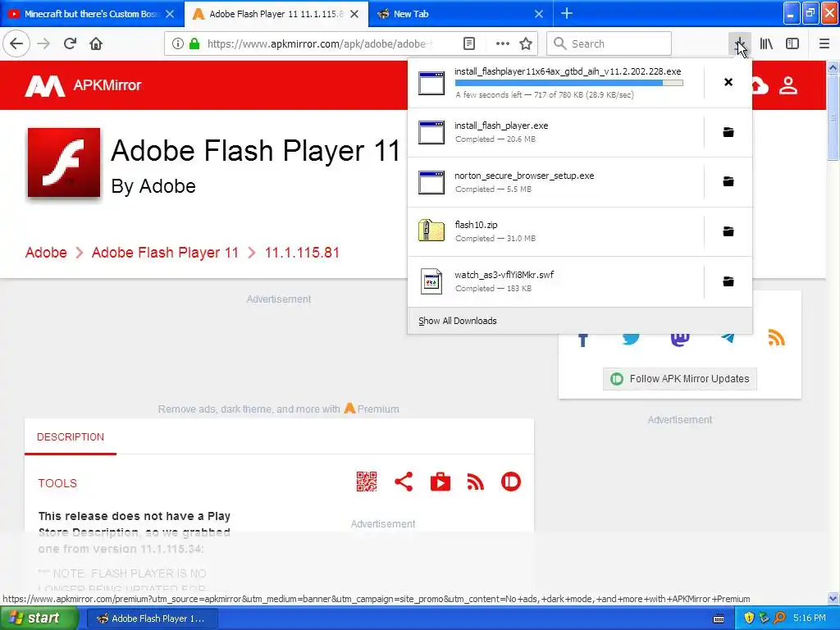Select Adobe Flash Player taskbar button
This screenshot has width=840, height=630.
[x=152, y=619]
